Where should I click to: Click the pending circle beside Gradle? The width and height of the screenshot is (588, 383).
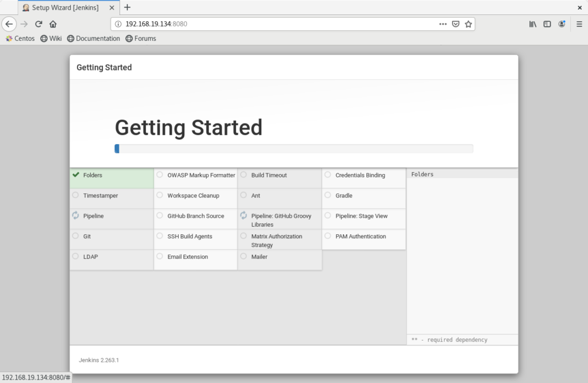(328, 195)
